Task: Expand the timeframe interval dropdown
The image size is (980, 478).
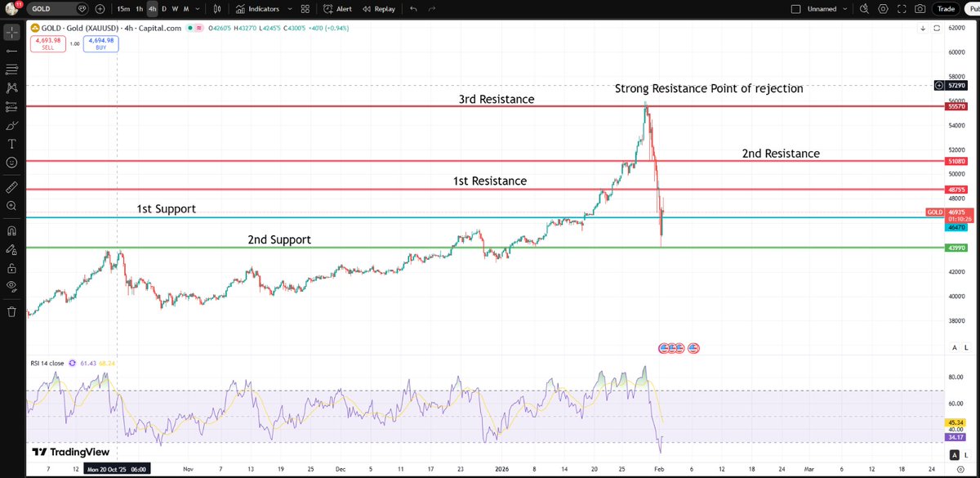Action: click(x=198, y=9)
